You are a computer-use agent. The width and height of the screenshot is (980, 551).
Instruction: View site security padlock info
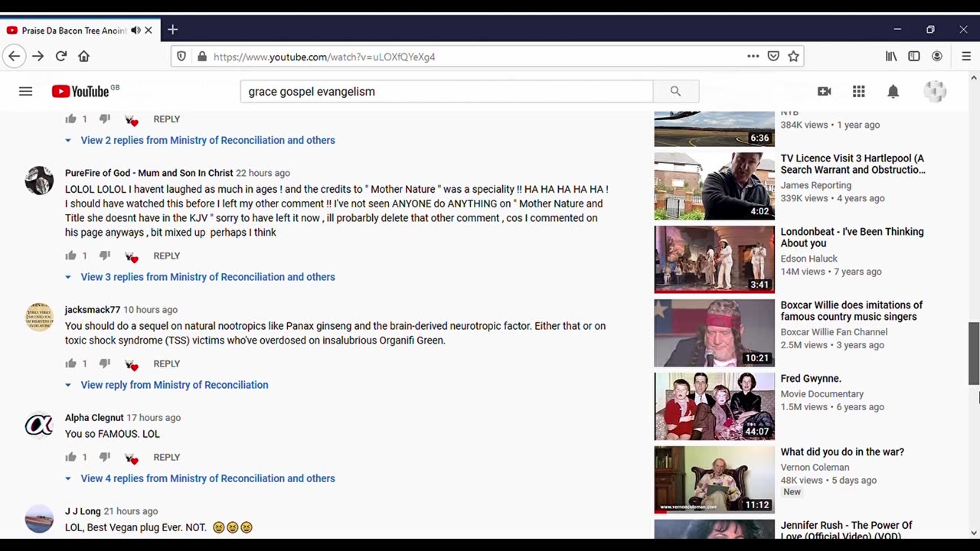coord(202,57)
